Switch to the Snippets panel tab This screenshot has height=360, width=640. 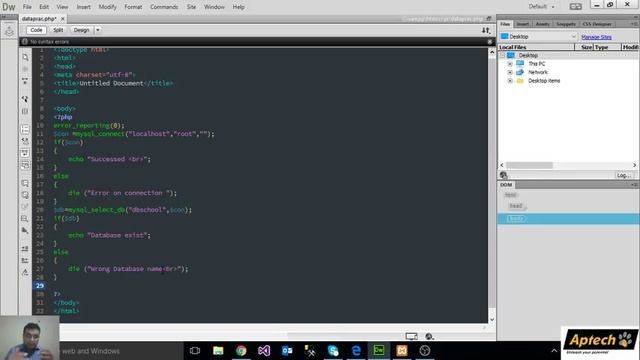566,24
